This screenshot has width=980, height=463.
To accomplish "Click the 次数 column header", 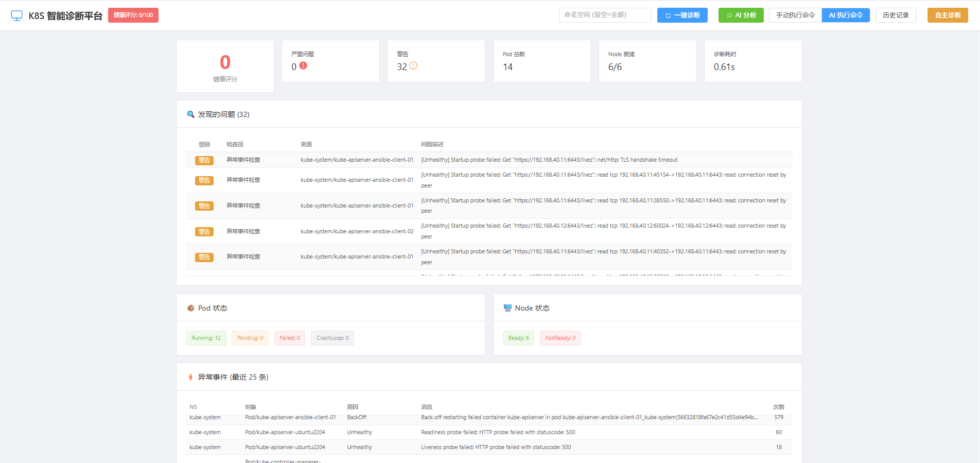I will pos(779,407).
